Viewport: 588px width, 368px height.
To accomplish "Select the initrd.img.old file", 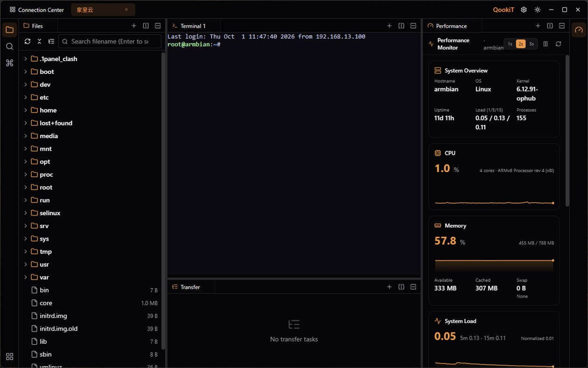I will point(91,329).
